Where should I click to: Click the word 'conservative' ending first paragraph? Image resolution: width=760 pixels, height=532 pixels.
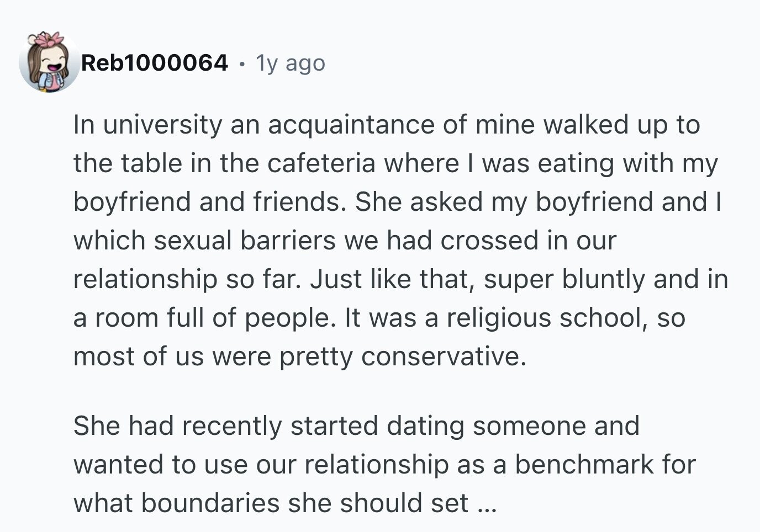point(441,357)
